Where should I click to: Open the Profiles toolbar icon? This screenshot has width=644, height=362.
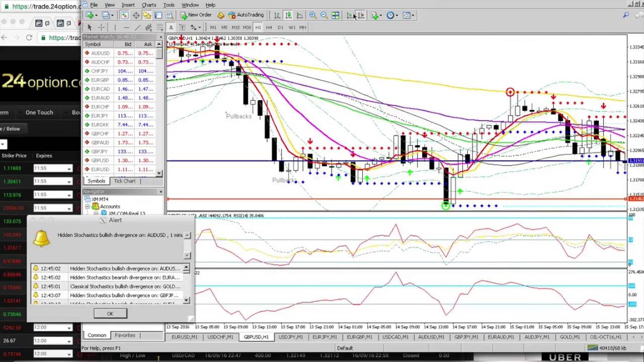[x=106, y=15]
